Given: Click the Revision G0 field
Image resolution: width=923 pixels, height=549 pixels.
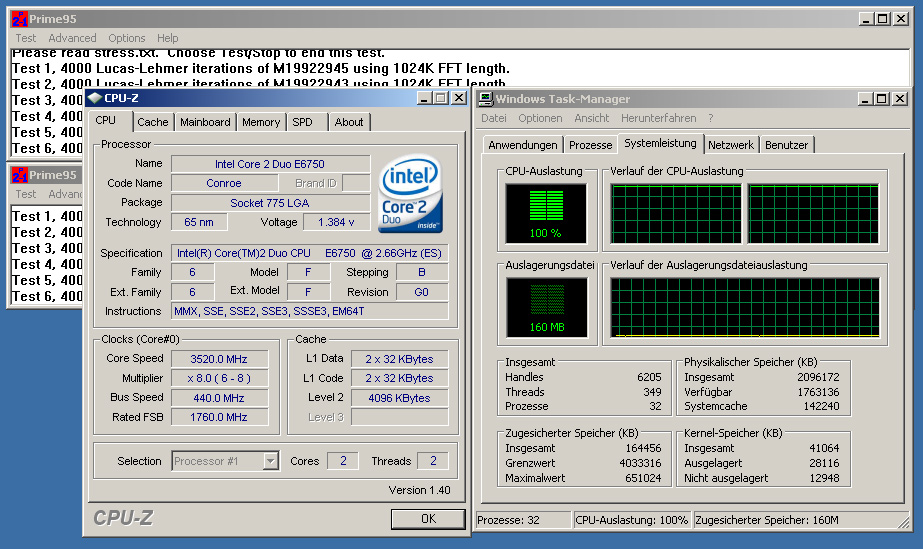Looking at the screenshot, I should coord(421,292).
